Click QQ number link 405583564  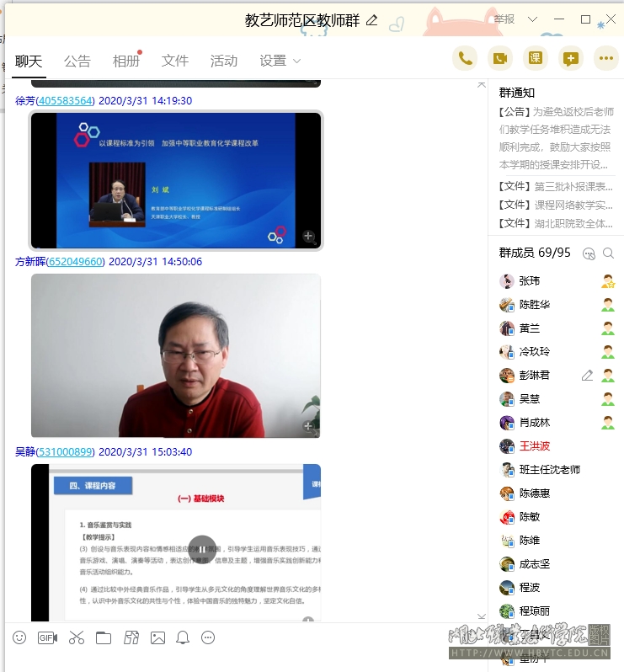coord(66,100)
